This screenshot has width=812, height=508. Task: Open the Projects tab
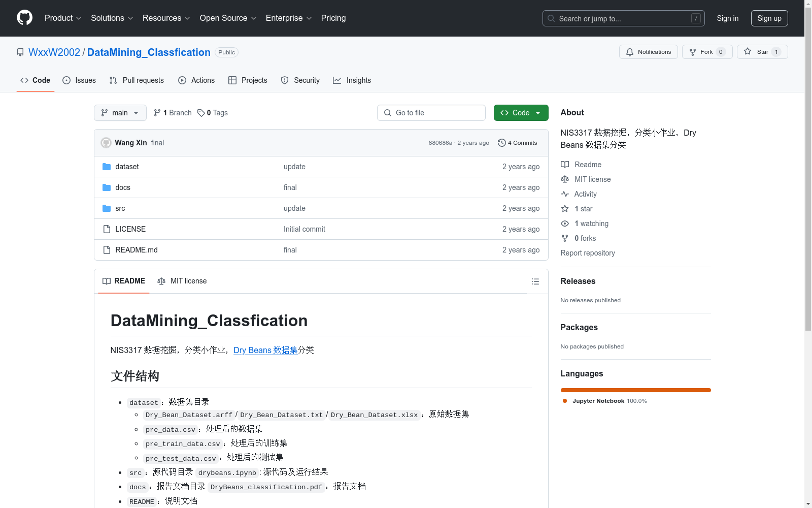[248, 80]
